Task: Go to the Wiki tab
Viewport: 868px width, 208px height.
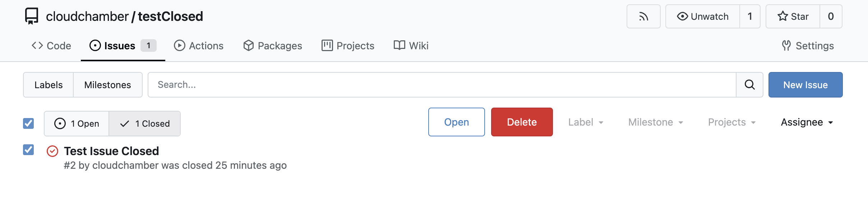Action: pos(411,46)
